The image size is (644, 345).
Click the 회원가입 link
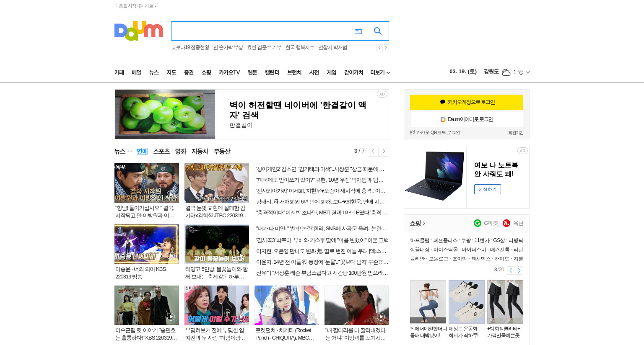516,133
